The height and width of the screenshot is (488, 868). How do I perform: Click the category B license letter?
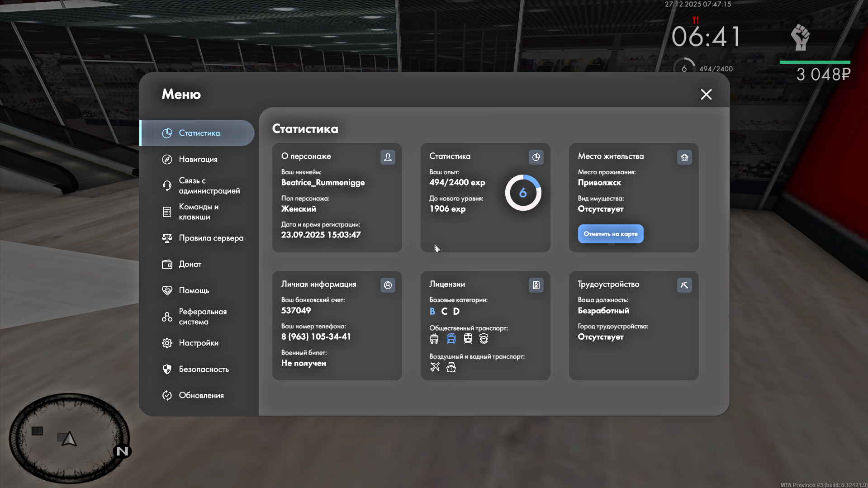tap(432, 311)
